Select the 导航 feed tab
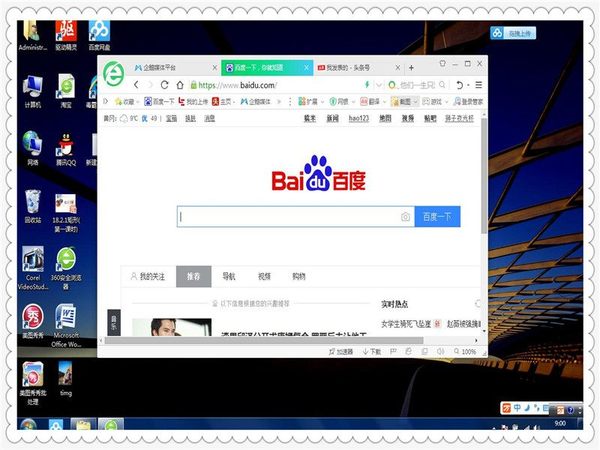 coord(229,276)
